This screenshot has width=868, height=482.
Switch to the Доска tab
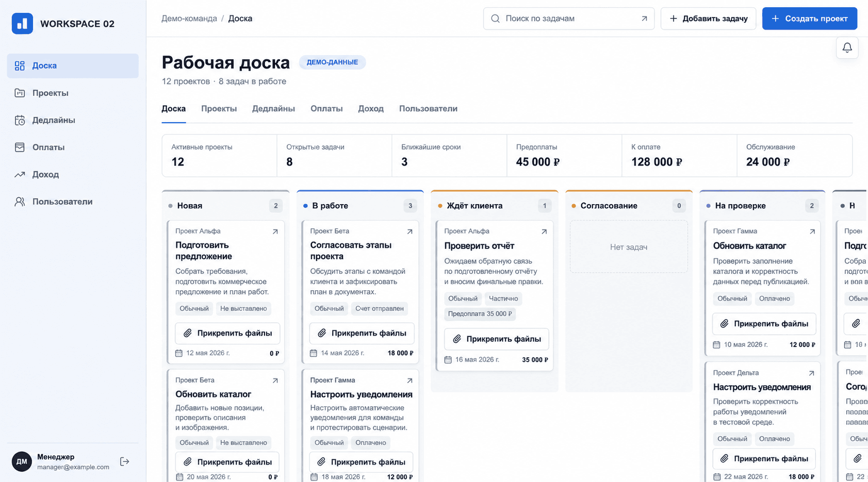[x=173, y=109]
